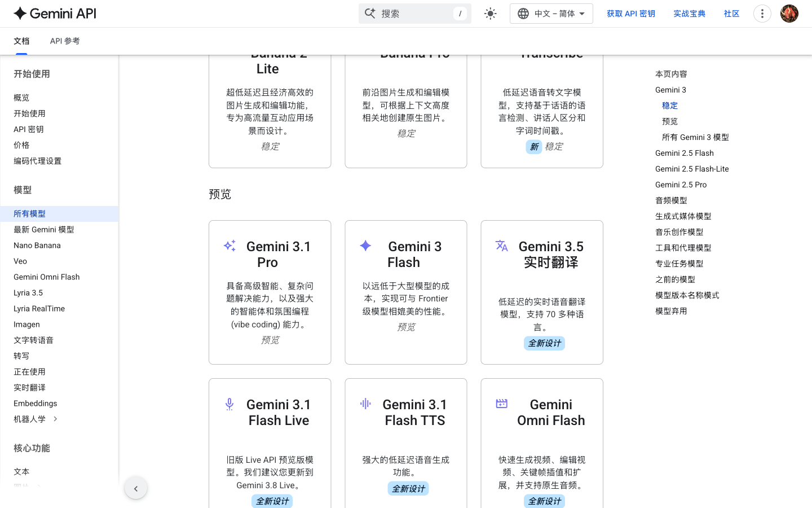812x508 pixels.
Task: Focus the 搜索 search field
Action: click(x=415, y=14)
